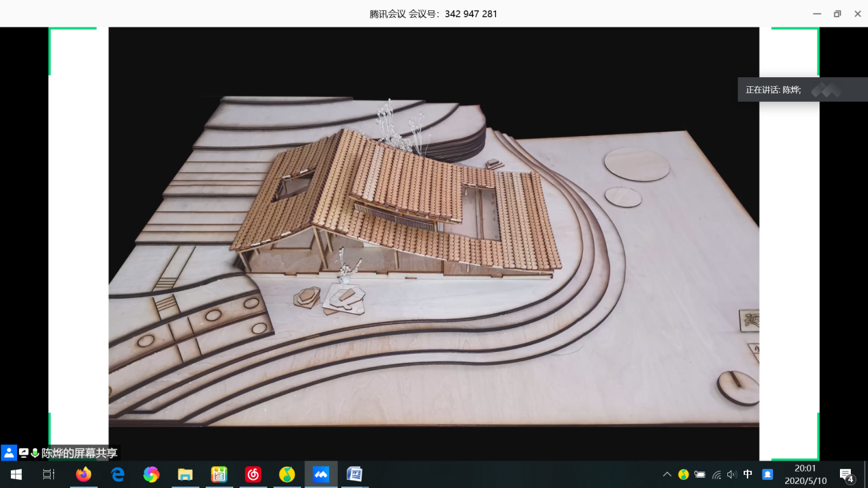Open File Explorer from the taskbar

(x=185, y=474)
